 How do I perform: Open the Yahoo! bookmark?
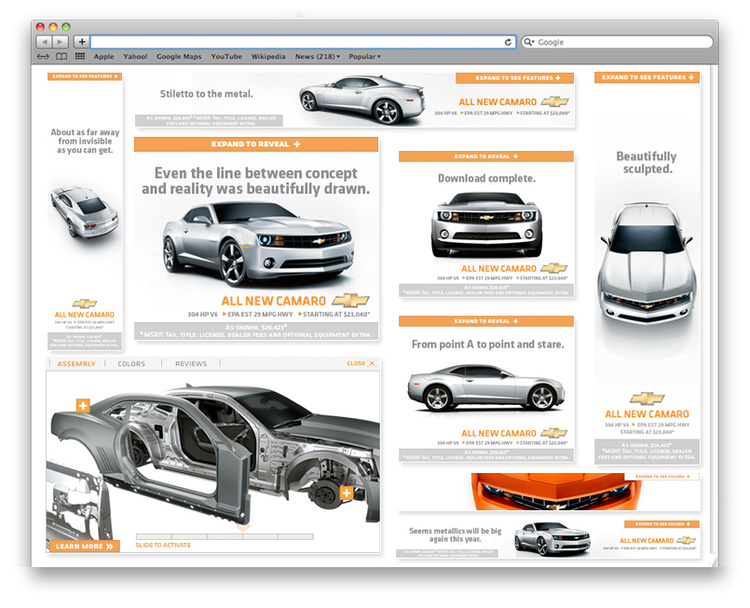135,56
